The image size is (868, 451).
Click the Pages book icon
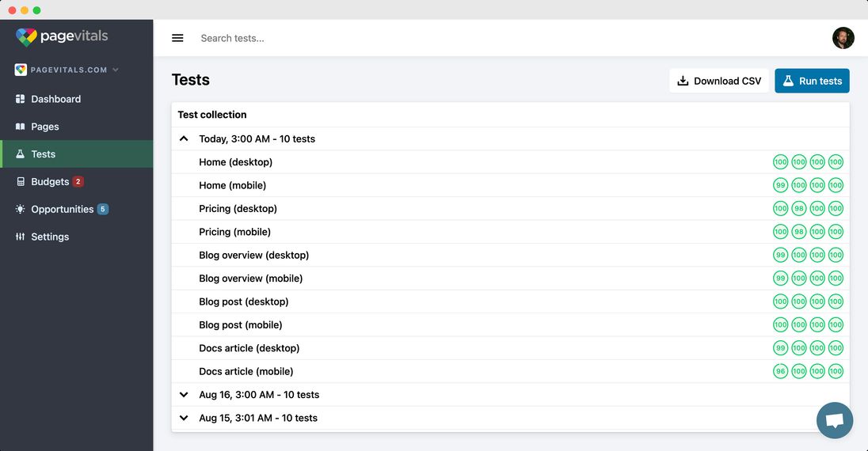(21, 127)
